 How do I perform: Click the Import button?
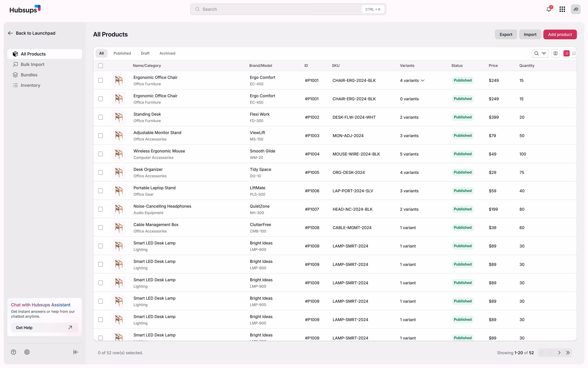click(x=530, y=34)
